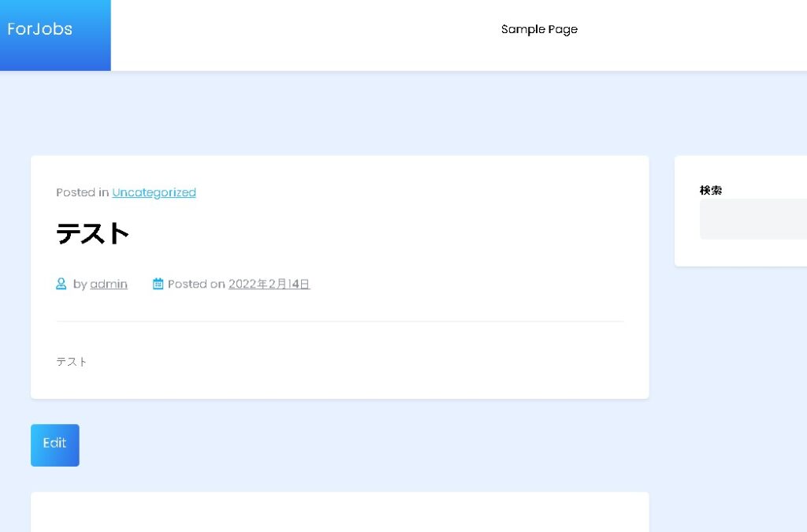This screenshot has width=807, height=532.
Task: Open the Uncategorized category link
Action: click(x=154, y=192)
